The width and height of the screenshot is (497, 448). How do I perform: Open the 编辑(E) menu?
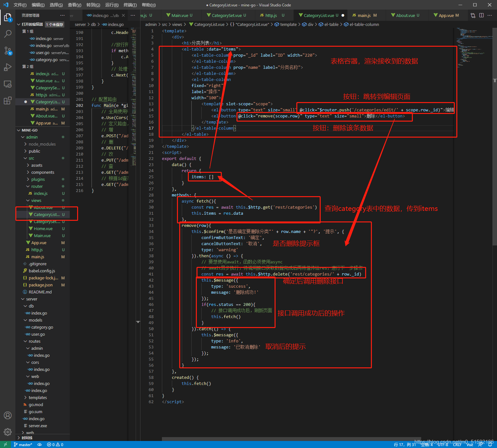(x=38, y=5)
